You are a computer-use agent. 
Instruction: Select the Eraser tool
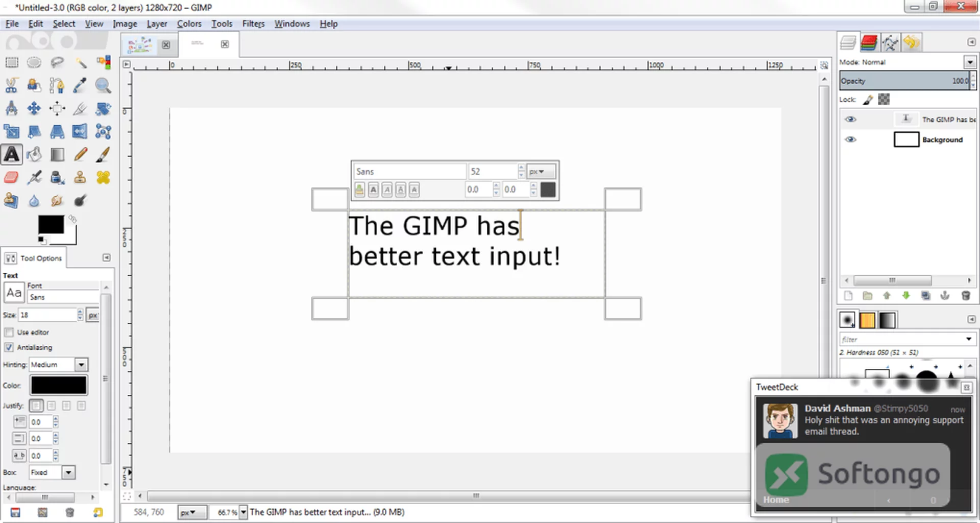point(11,177)
